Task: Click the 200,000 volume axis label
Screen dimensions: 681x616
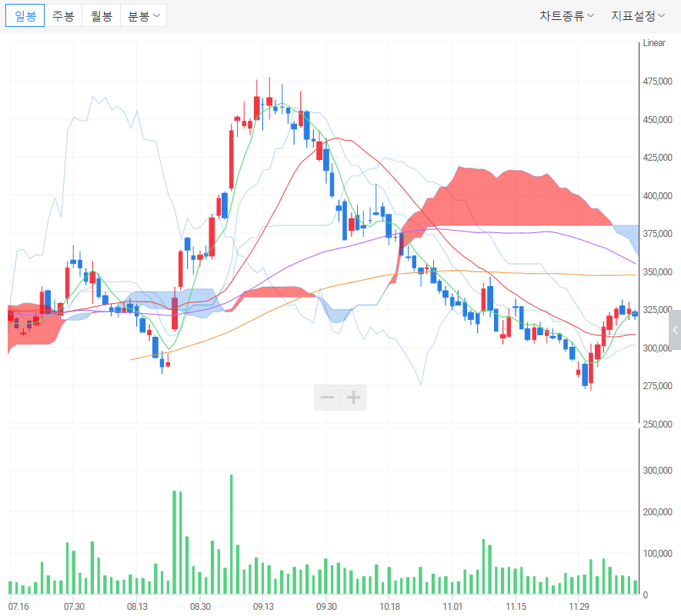Action: coord(658,512)
